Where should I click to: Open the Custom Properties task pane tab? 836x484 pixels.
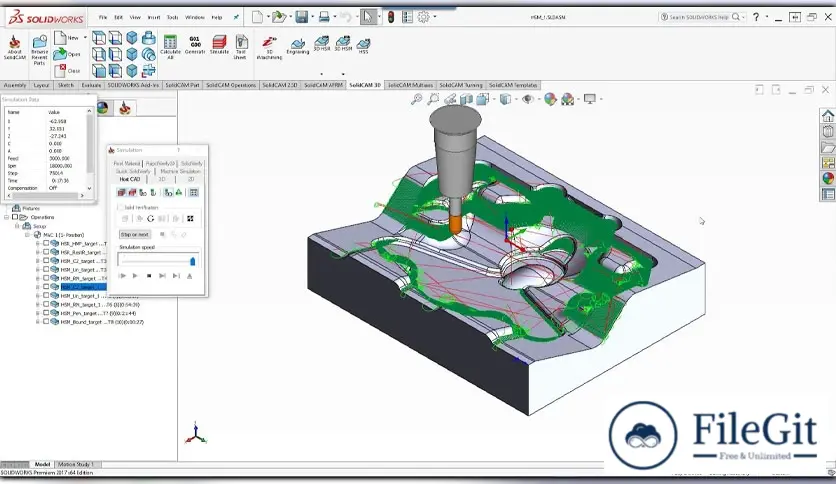click(828, 195)
